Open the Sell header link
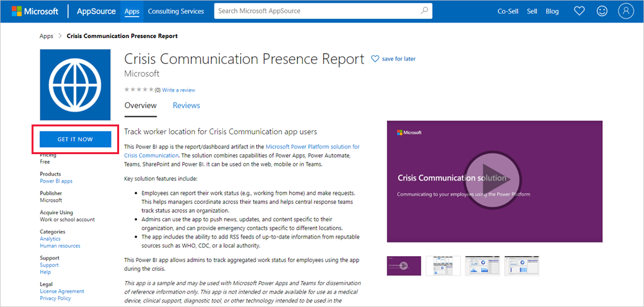Image resolution: width=644 pixels, height=307 pixels. tap(532, 11)
